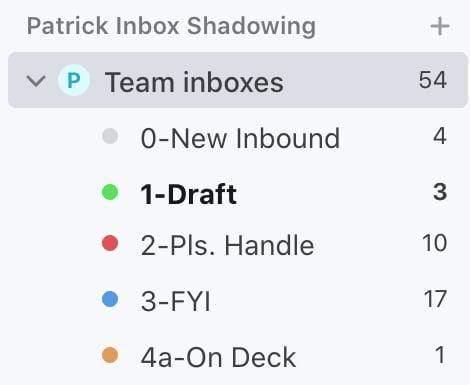Add a new item with the plus icon
The image size is (470, 385).
(440, 26)
